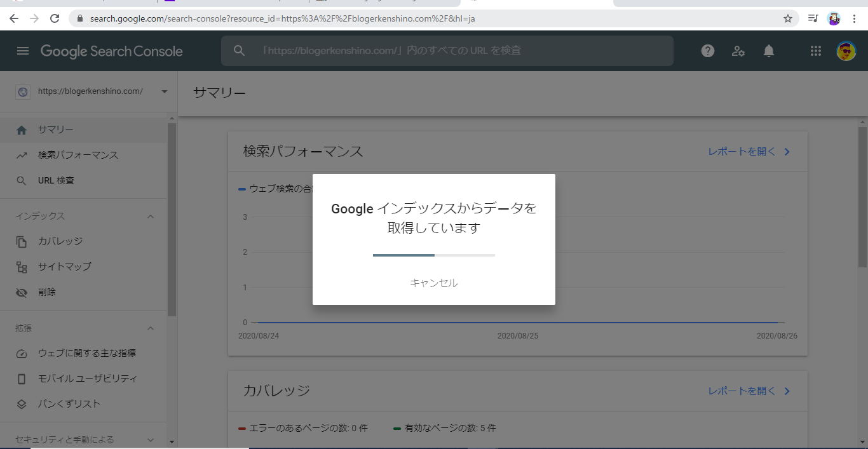The image size is (868, 449).
Task: Open 削除 in the sidebar
Action: tap(84, 293)
